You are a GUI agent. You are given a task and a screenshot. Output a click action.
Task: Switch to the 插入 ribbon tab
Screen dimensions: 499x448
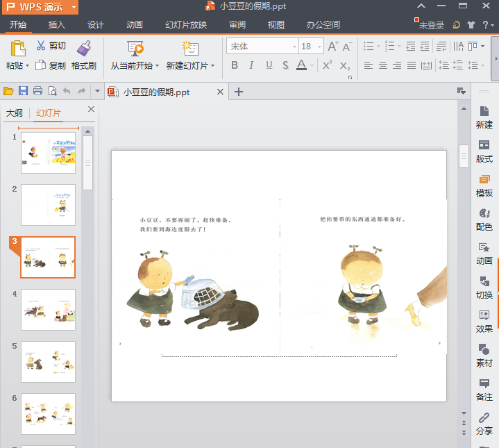tap(57, 25)
